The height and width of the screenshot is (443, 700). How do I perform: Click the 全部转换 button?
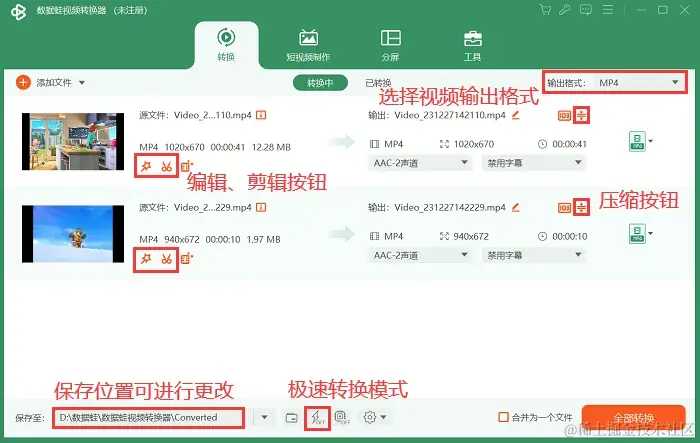[633, 418]
